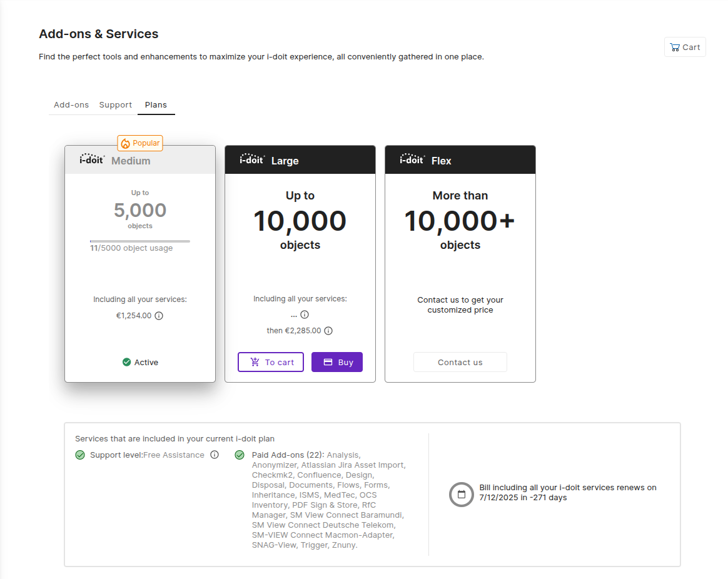Click the i-doit logo on Flex card
This screenshot has width=728, height=579.
tap(412, 159)
